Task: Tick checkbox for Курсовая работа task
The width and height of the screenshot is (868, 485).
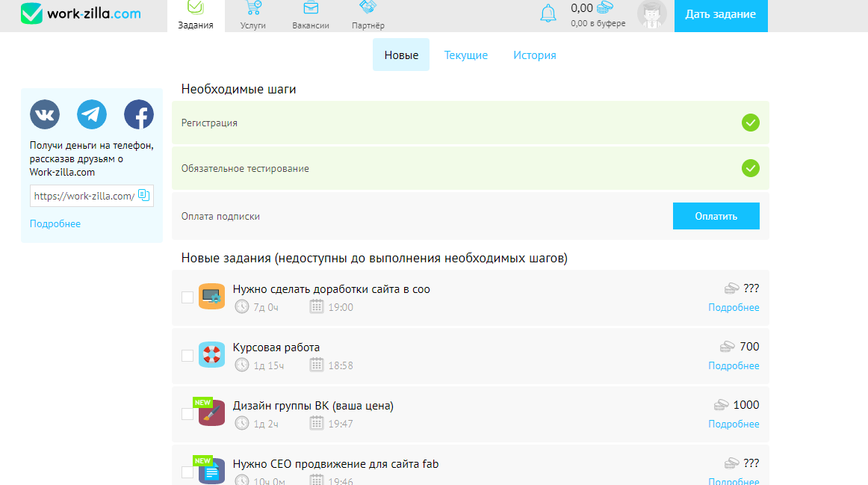Action: click(187, 356)
